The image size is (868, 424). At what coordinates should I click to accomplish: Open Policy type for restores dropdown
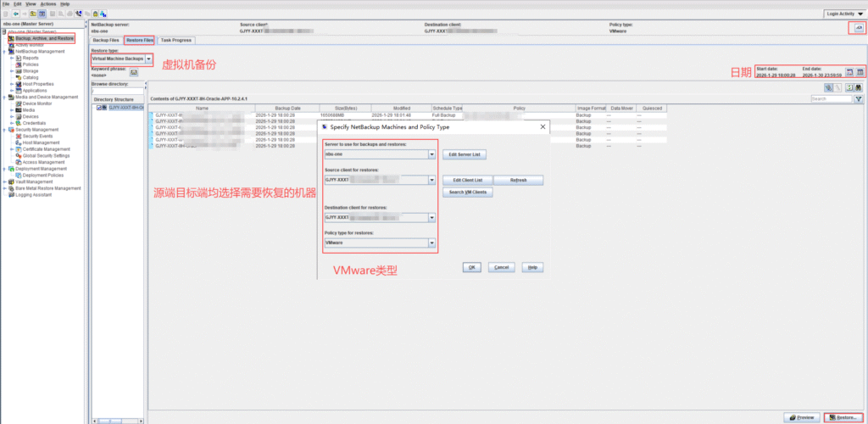[431, 243]
